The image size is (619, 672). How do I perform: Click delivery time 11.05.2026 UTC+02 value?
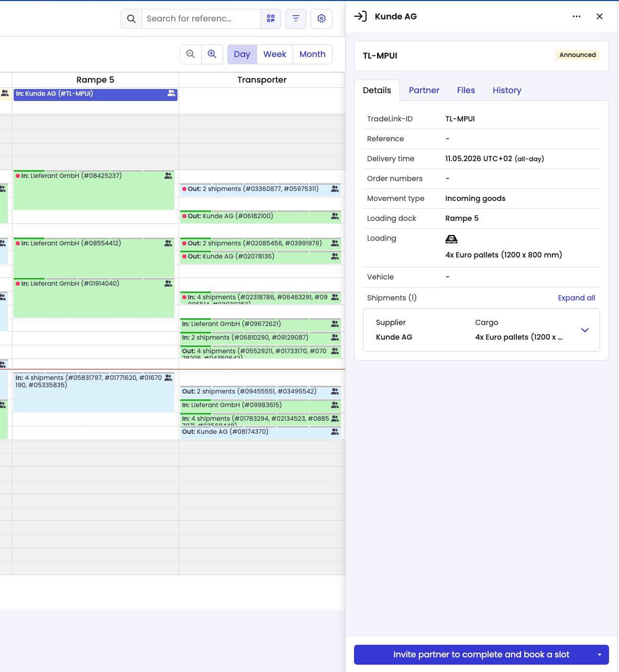pyautogui.click(x=495, y=159)
